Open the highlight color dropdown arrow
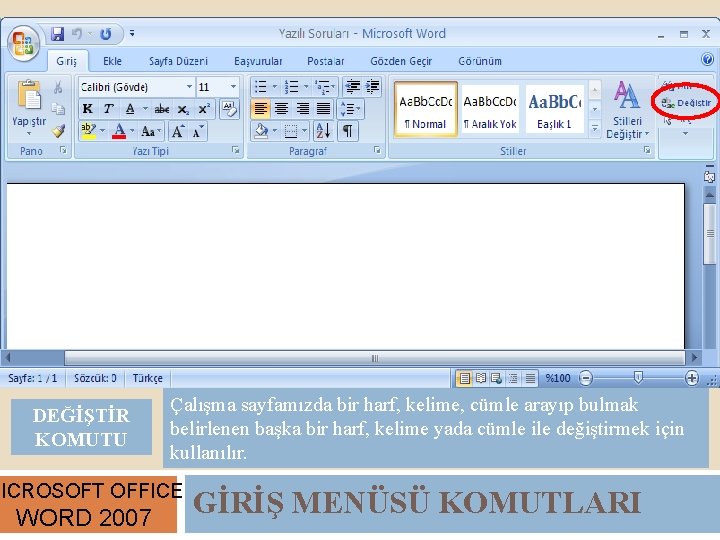This screenshot has width=720, height=540. [x=102, y=131]
